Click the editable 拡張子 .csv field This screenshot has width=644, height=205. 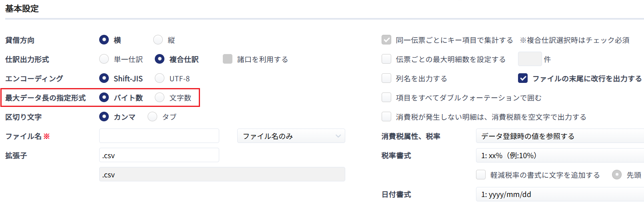159,155
